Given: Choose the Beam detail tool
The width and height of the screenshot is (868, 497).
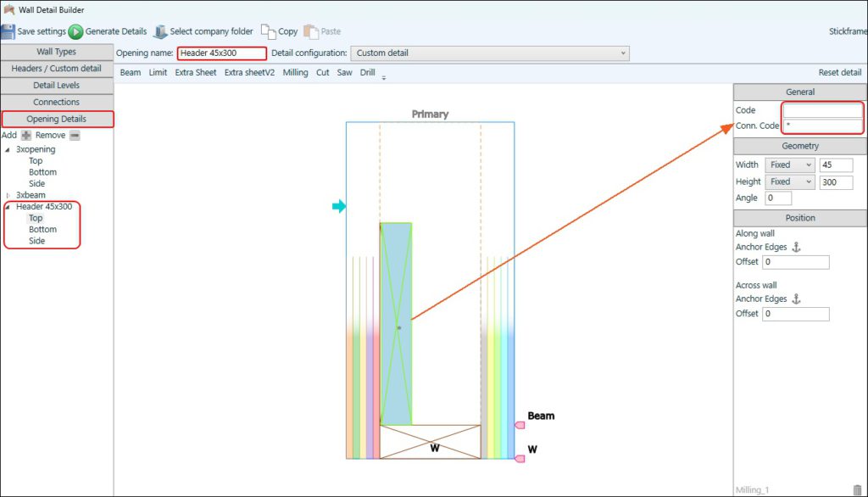Looking at the screenshot, I should [x=130, y=73].
